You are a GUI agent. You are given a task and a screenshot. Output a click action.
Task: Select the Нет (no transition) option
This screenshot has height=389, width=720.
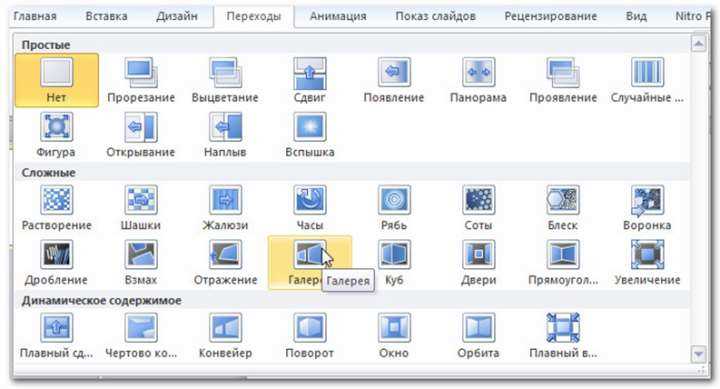(x=56, y=80)
